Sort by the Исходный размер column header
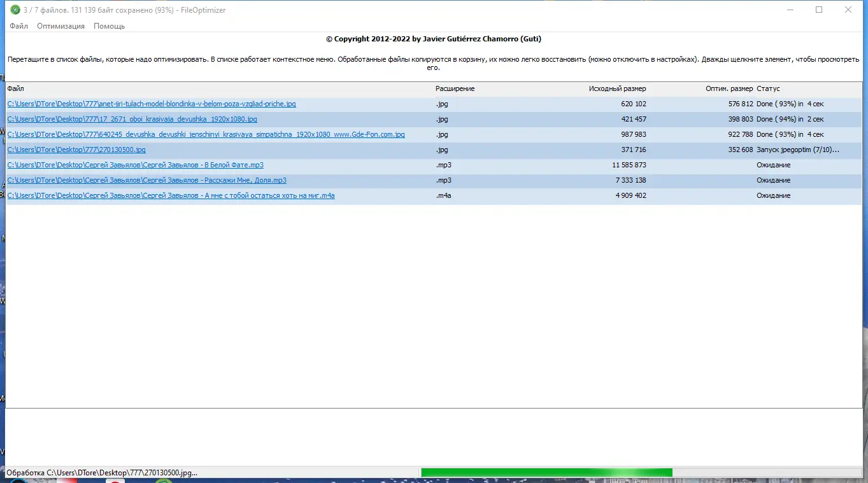 617,88
